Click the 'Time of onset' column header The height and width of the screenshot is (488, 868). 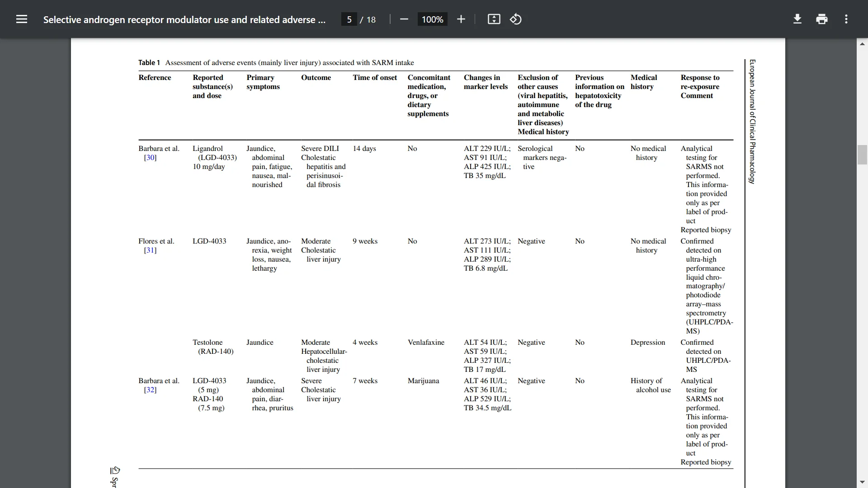tap(375, 78)
